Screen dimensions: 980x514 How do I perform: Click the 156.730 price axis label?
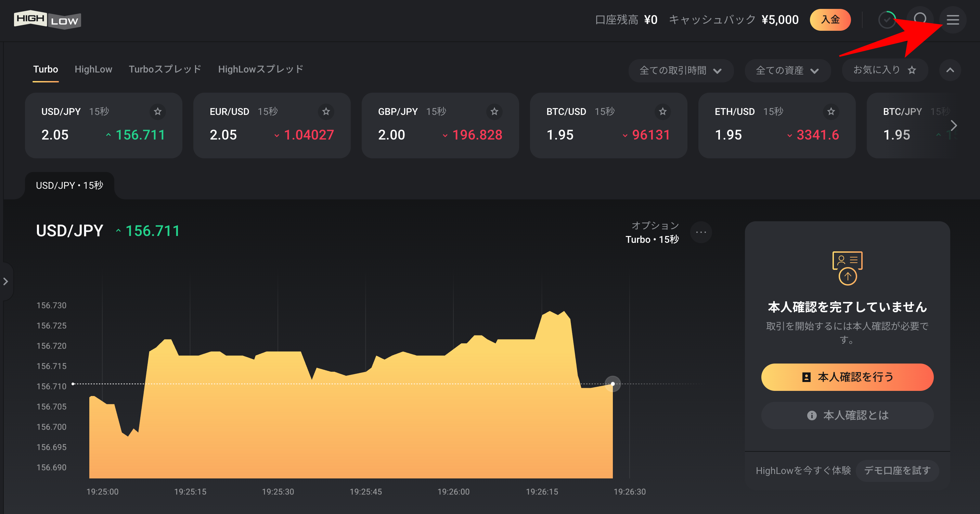51,305
